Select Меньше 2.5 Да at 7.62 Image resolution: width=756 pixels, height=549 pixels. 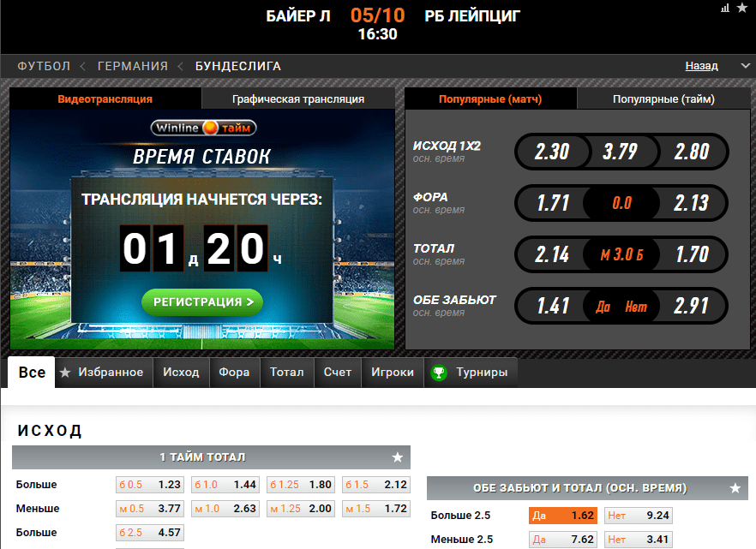pyautogui.click(x=563, y=540)
